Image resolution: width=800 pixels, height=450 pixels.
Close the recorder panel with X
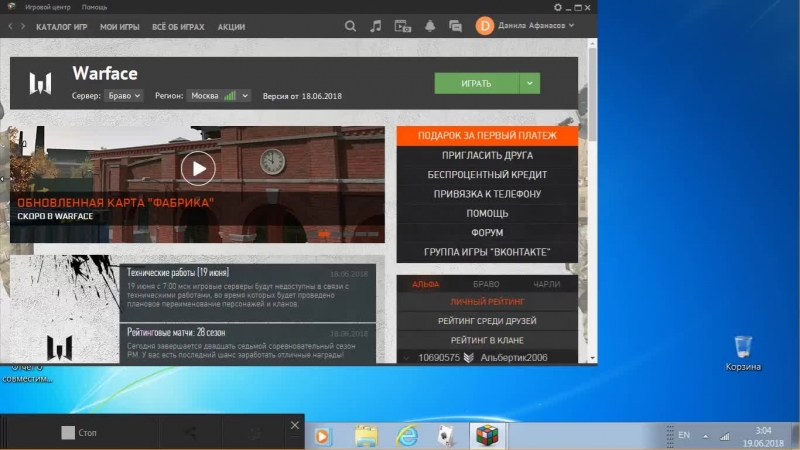295,425
